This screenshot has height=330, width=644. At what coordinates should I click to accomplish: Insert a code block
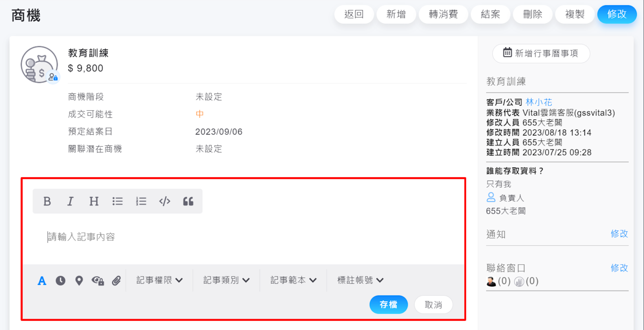[165, 201]
